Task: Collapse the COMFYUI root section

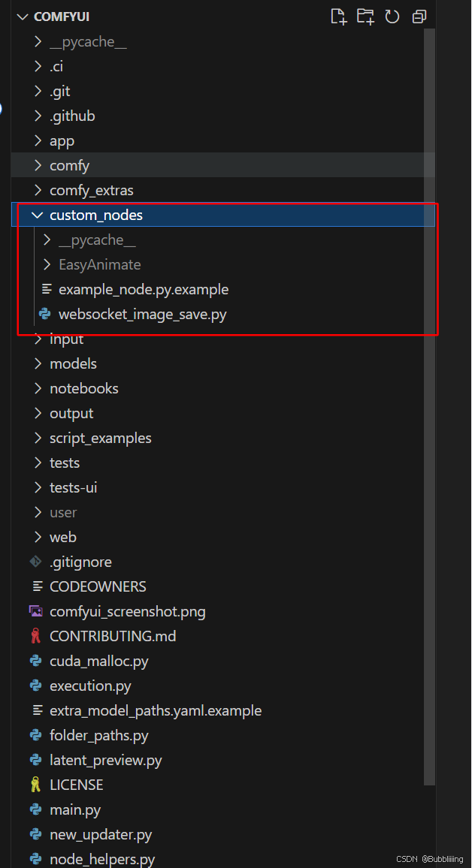Action: tap(22, 17)
